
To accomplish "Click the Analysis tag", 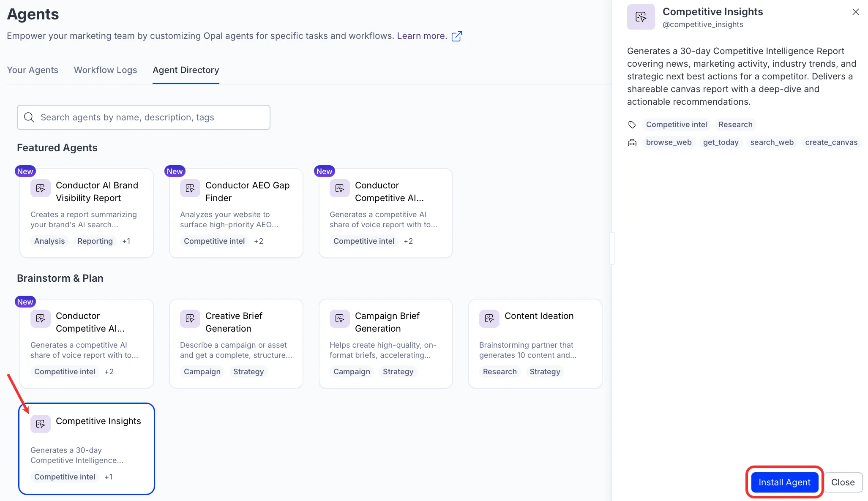I will coord(49,241).
